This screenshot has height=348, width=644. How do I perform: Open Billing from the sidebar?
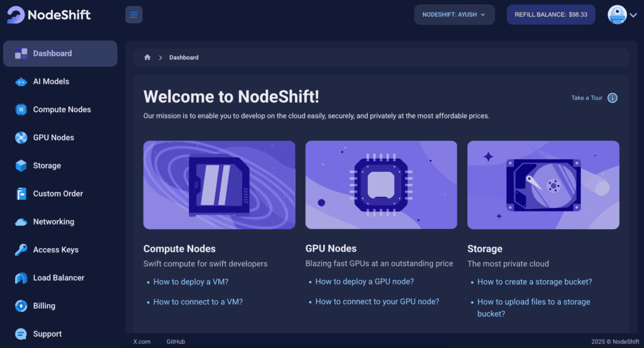(44, 306)
